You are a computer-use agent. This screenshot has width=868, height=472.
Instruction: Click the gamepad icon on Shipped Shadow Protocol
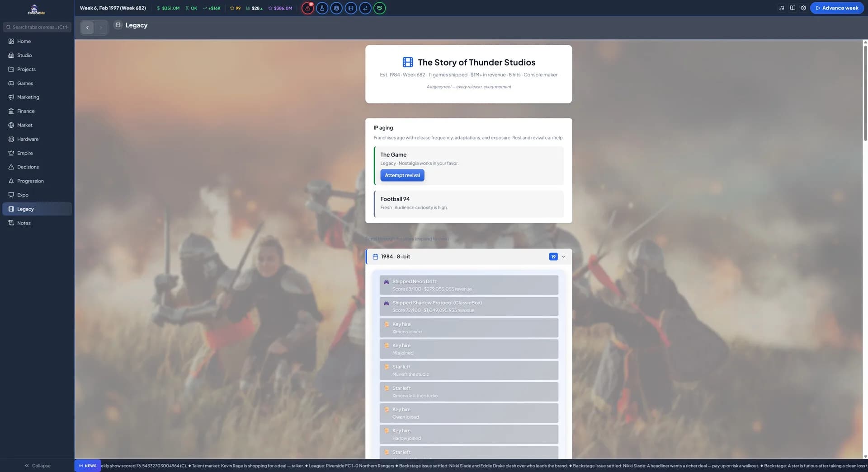387,303
